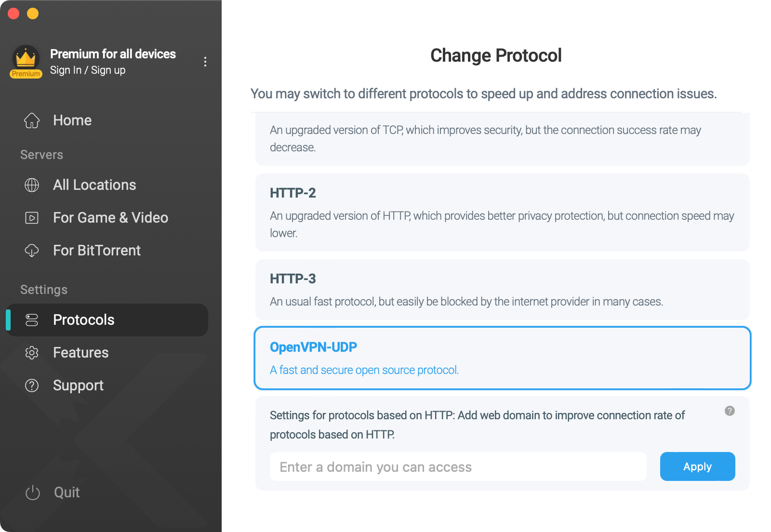Screen dimensions: 771x532
Task: Click the Premium crown badge icon
Action: [26, 62]
